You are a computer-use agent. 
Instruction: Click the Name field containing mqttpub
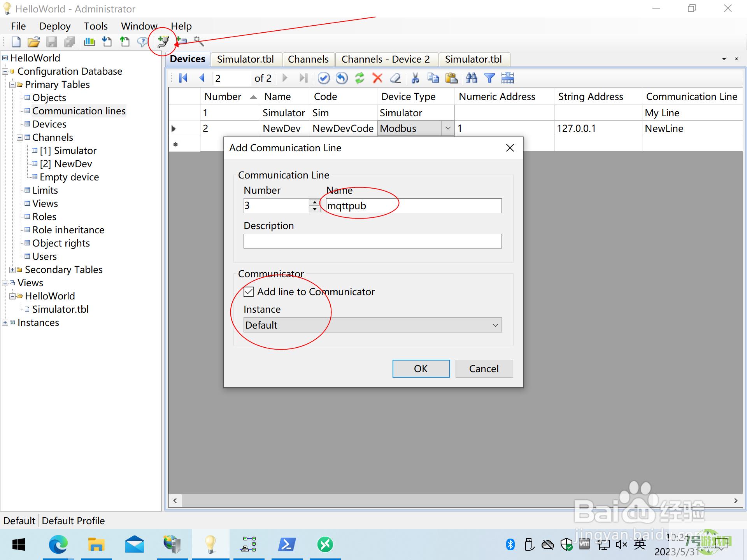pyautogui.click(x=414, y=206)
